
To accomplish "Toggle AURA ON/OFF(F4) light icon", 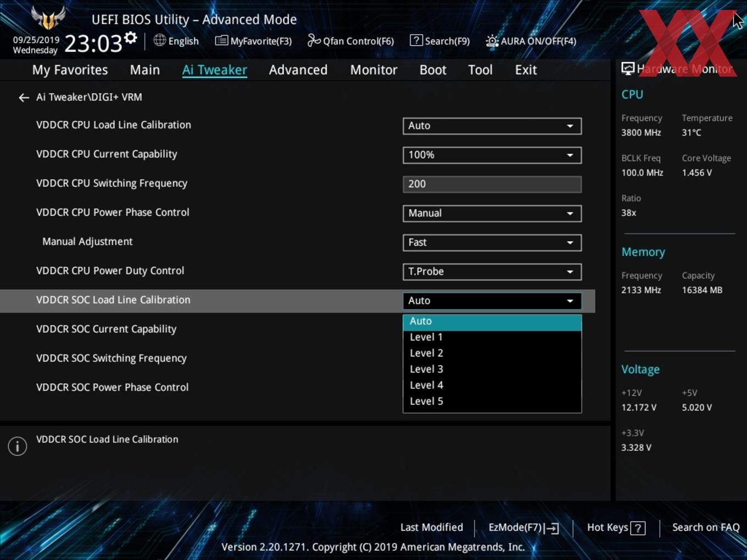I will click(492, 41).
